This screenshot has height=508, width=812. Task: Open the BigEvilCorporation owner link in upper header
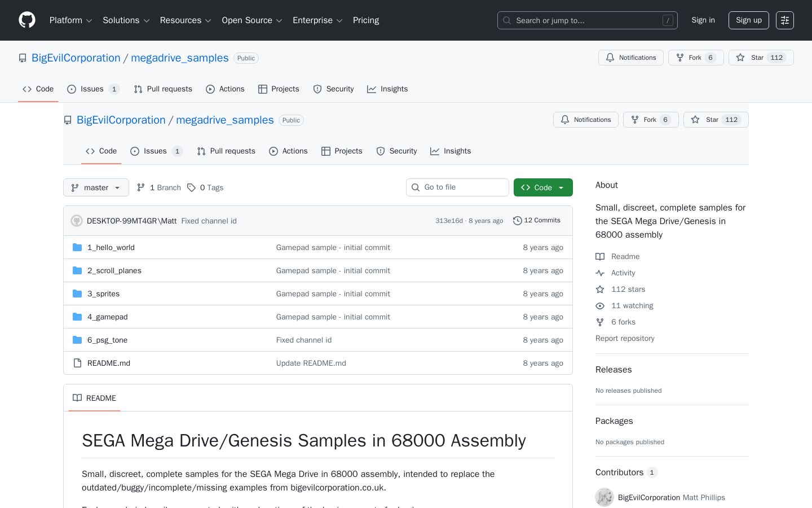click(x=76, y=58)
